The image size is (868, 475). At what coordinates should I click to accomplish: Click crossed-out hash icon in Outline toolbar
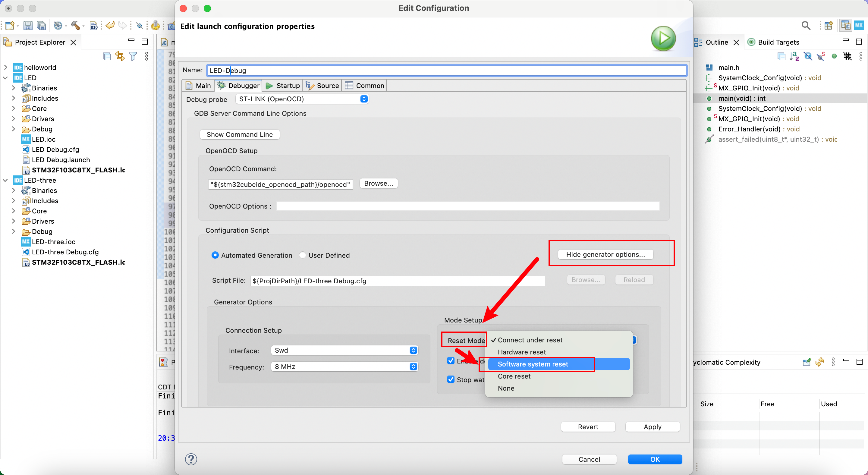click(848, 56)
